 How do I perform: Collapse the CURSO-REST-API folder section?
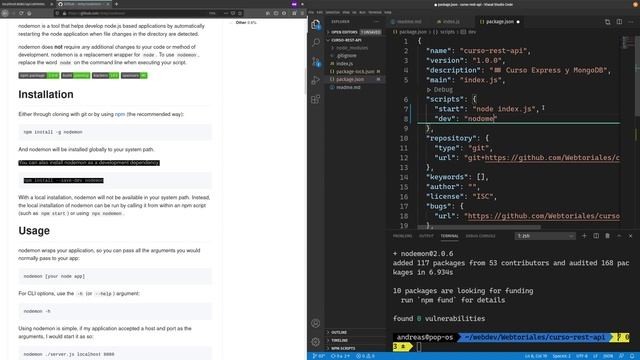pos(354,40)
